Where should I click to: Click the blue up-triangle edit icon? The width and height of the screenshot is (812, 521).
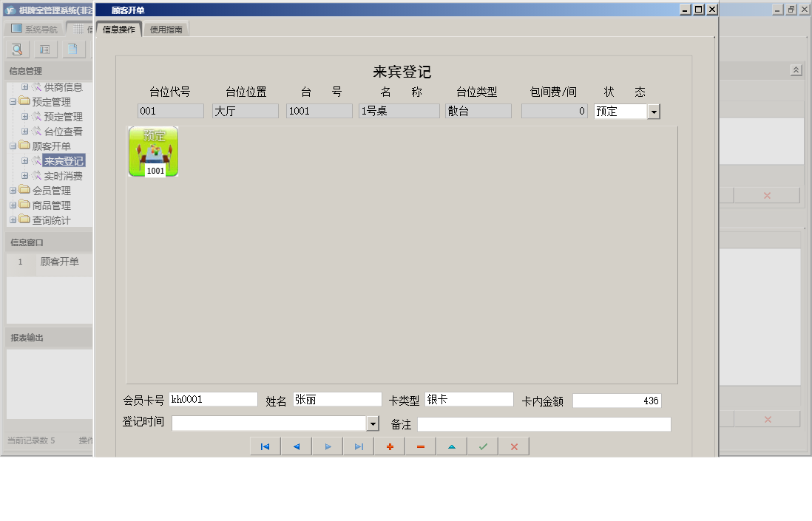(x=452, y=446)
